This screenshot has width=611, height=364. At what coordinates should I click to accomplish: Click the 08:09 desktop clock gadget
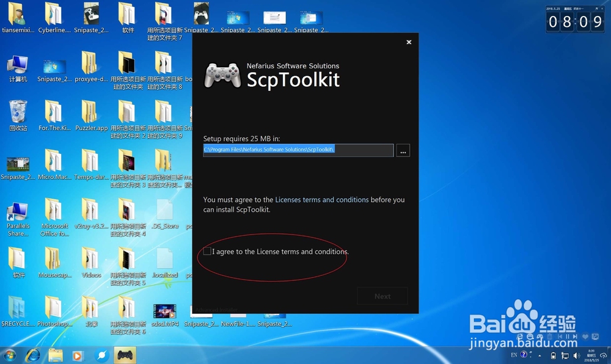575,20
